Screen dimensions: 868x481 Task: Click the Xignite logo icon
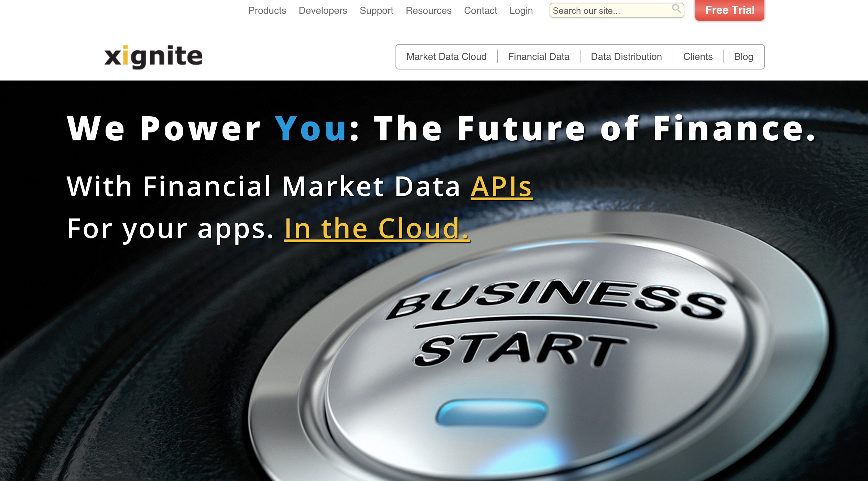coord(153,55)
